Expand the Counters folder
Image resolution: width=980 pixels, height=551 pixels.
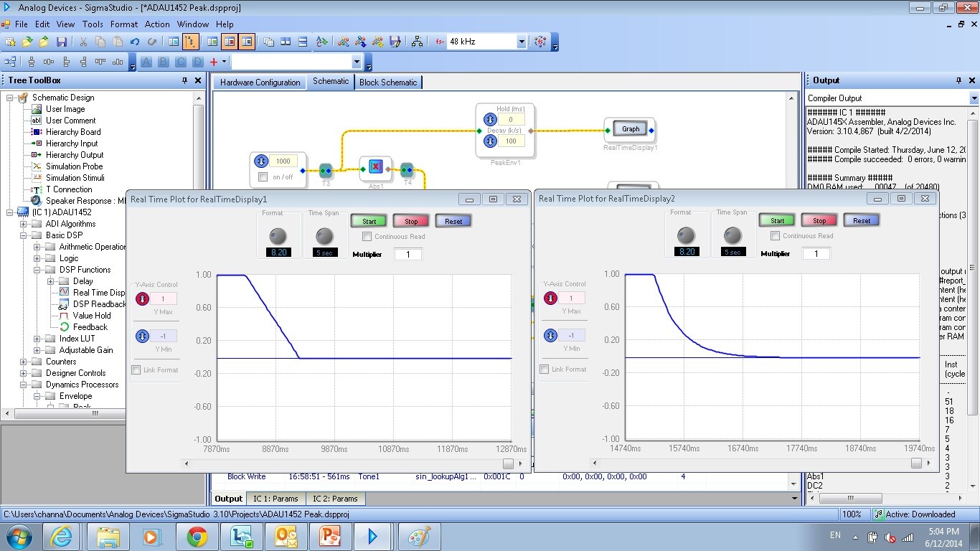coord(24,362)
